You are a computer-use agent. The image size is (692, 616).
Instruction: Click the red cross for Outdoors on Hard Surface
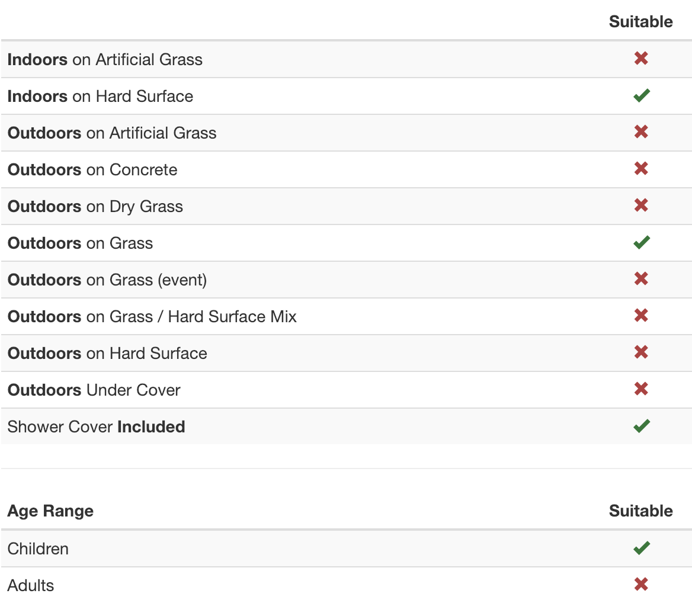pyautogui.click(x=641, y=352)
